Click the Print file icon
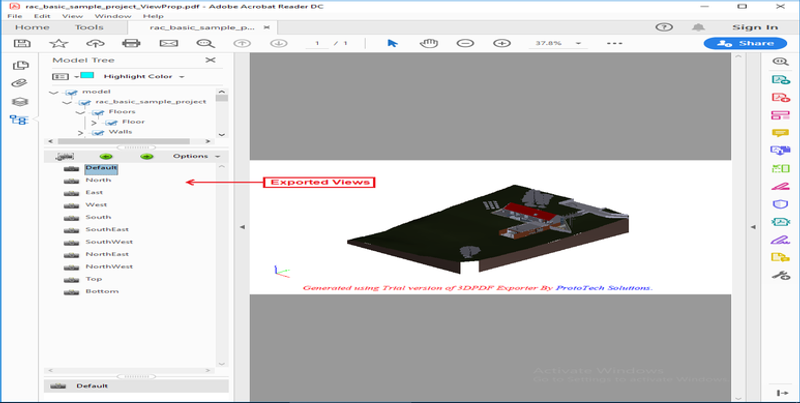 [131, 43]
